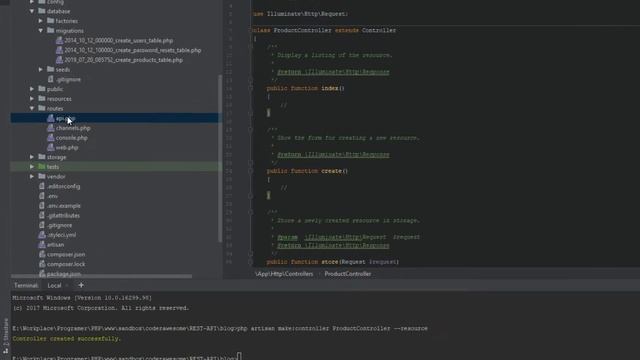Viewport: 640px width, 360px height.
Task: Fold the create() function in gutter
Action: pyautogui.click(x=250, y=171)
